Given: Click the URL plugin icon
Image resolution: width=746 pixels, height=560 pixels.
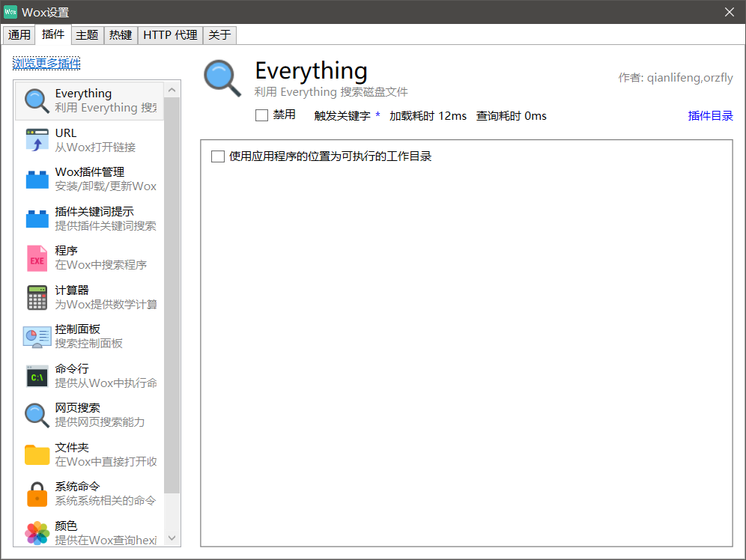Looking at the screenshot, I should (37, 140).
